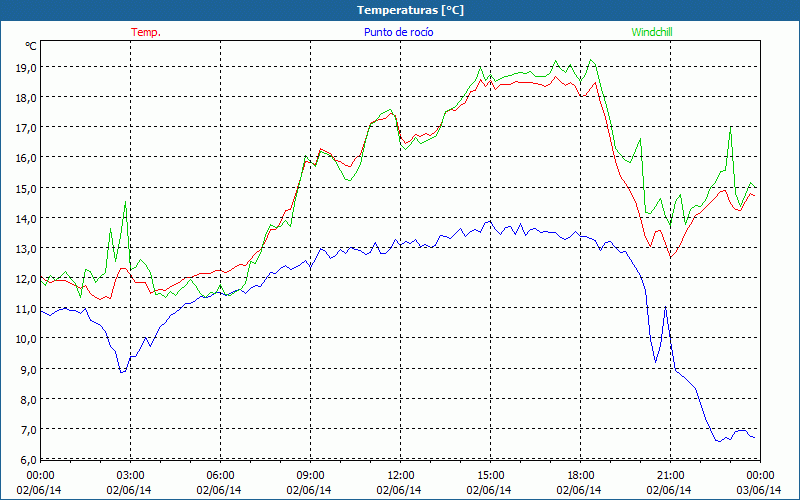Viewport: 800px width, 500px height.
Task: Click the '11,0' y-axis value
Action: click(26, 309)
